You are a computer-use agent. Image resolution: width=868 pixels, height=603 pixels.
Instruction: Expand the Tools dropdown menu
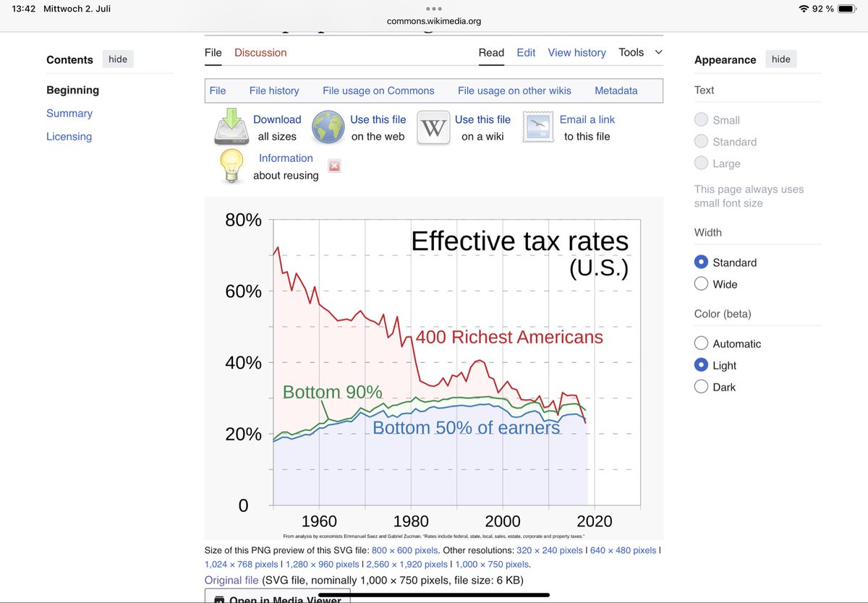point(640,52)
